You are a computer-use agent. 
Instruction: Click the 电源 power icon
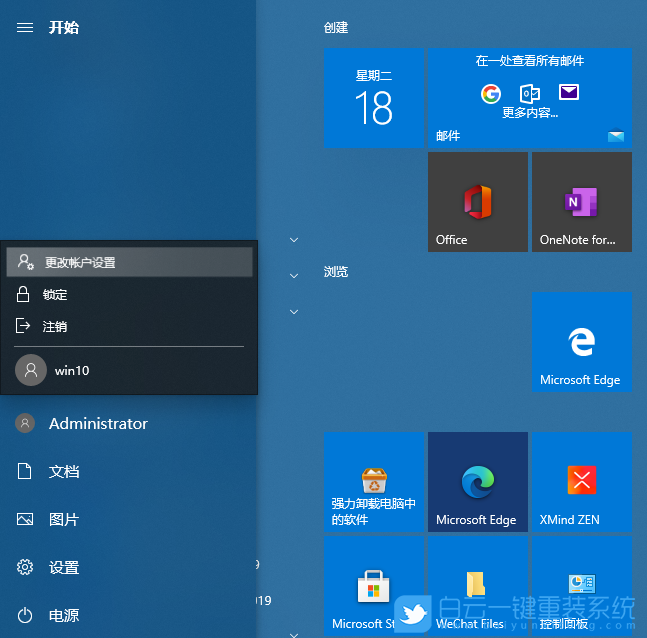pos(26,615)
